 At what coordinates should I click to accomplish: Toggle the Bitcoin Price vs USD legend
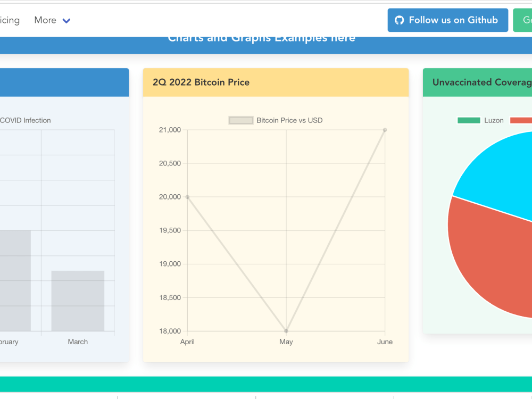coord(289,120)
